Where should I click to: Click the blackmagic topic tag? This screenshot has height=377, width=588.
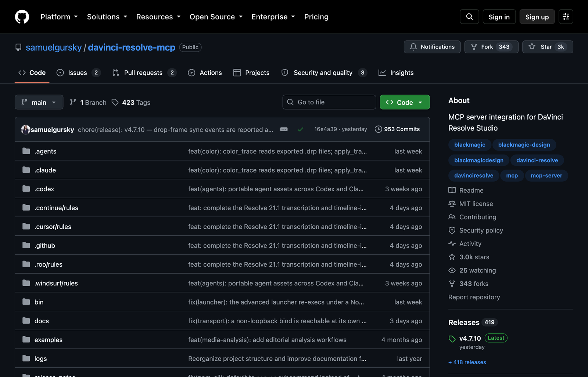tap(470, 145)
